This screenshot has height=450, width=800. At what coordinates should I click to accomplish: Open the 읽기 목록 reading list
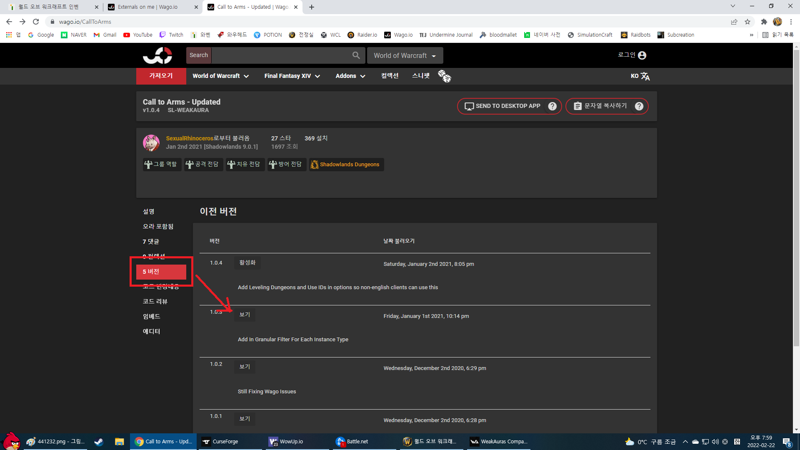click(778, 35)
